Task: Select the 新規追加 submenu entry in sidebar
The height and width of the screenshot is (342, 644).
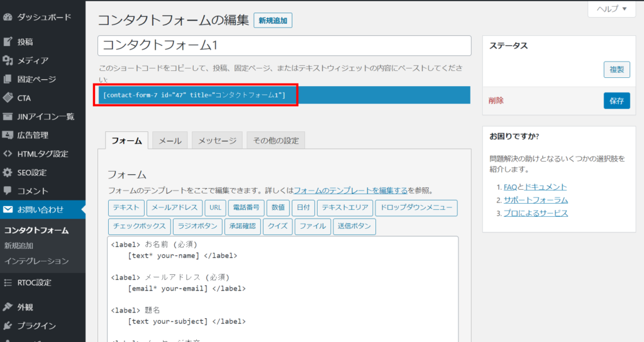Action: click(x=18, y=246)
